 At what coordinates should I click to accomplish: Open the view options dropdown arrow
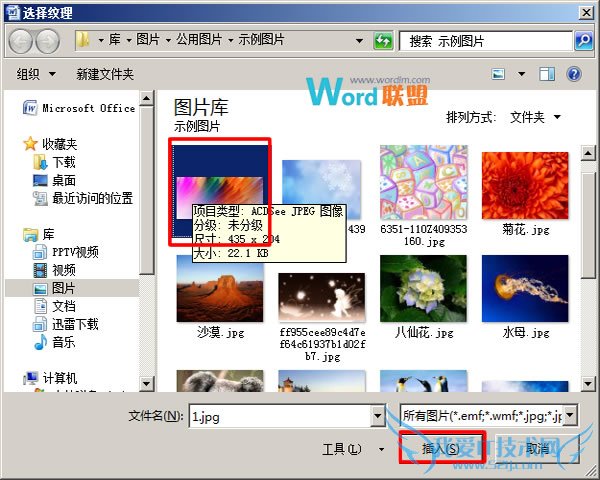click(521, 74)
